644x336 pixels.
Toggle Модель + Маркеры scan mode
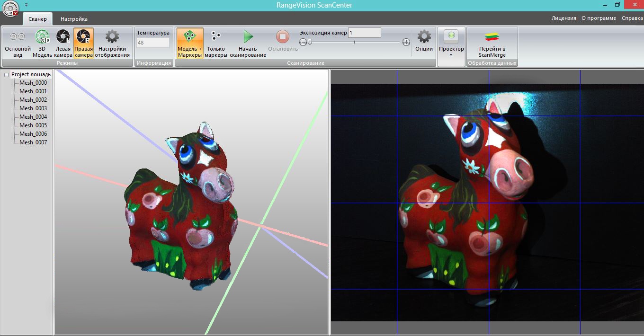coord(190,43)
